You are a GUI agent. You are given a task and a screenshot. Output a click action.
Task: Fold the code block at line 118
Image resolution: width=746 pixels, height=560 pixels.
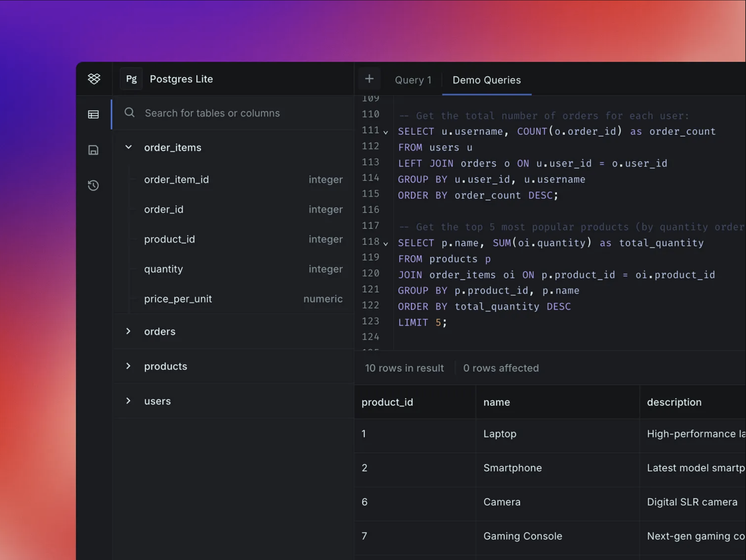pos(386,243)
